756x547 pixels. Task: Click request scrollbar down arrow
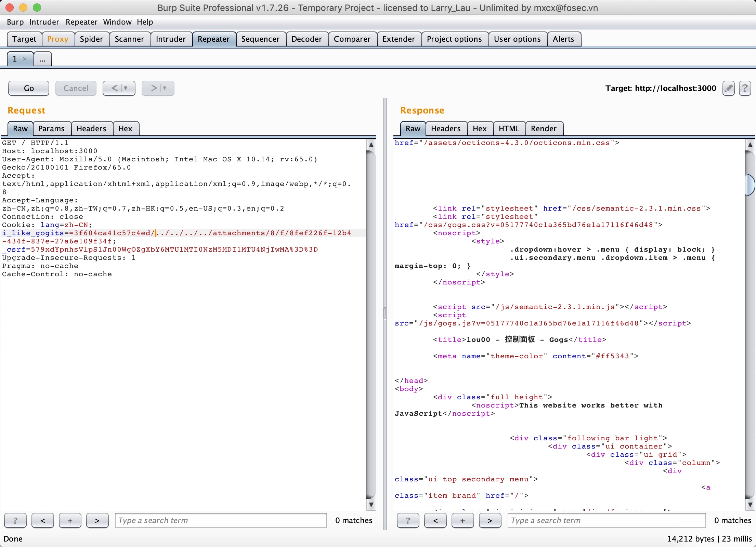[371, 504]
